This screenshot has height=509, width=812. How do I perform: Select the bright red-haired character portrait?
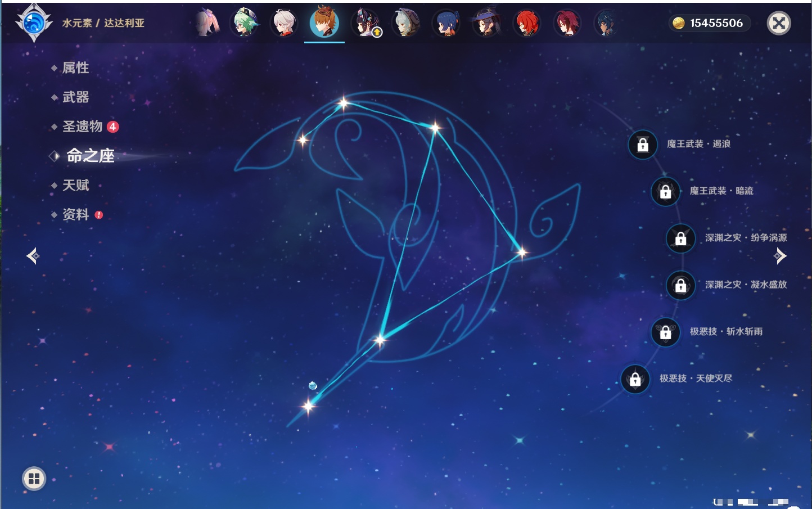(x=527, y=23)
